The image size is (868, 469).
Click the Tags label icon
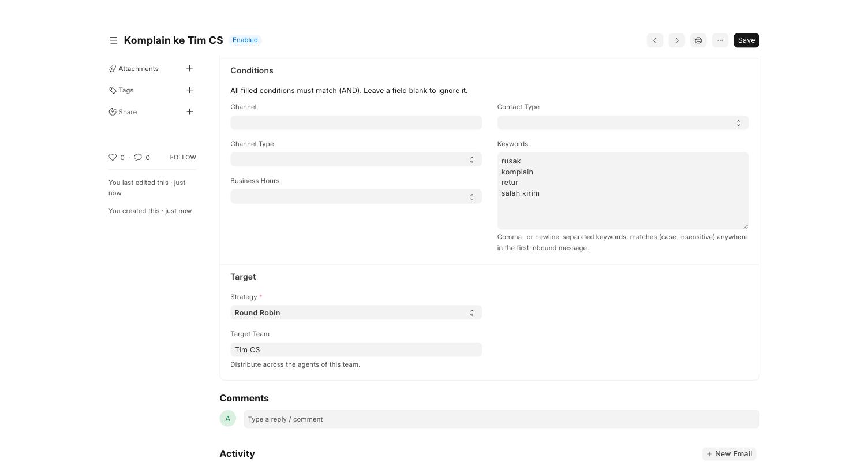click(x=113, y=90)
